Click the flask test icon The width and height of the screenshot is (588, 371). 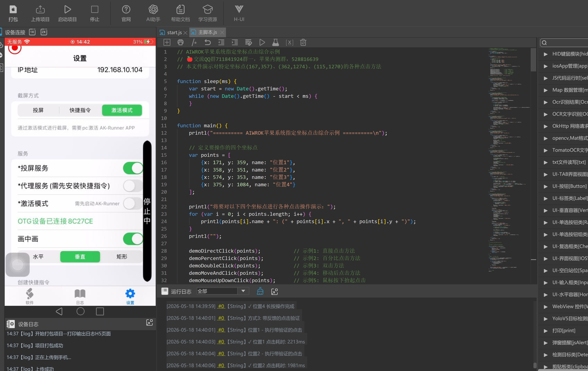[x=275, y=42]
